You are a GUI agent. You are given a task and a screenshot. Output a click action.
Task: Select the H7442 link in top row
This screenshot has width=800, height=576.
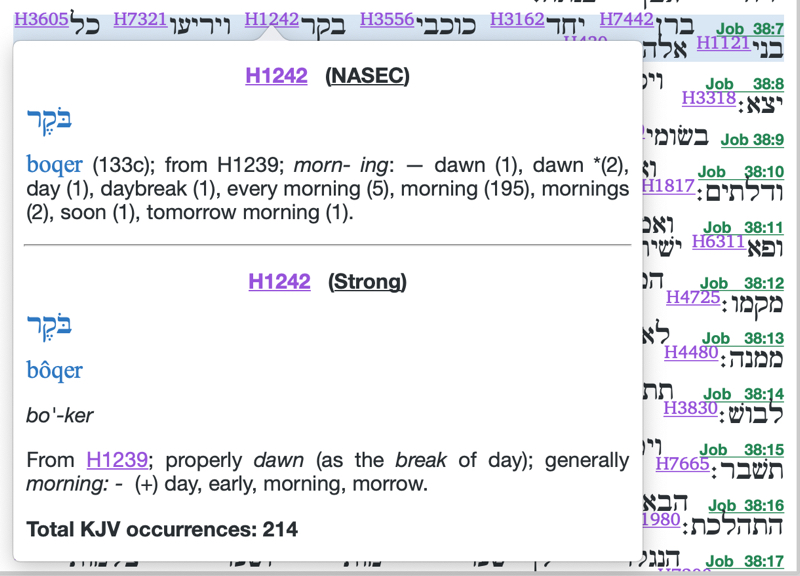(627, 19)
